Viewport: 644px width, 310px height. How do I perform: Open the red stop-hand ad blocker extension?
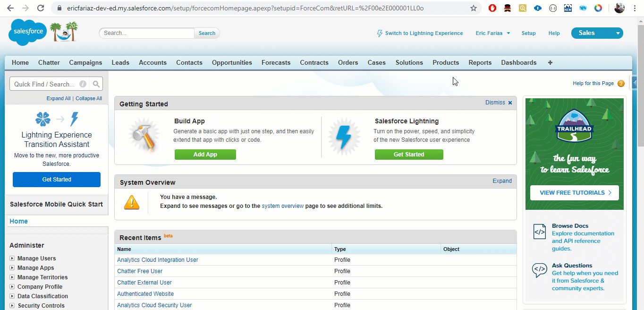[492, 8]
